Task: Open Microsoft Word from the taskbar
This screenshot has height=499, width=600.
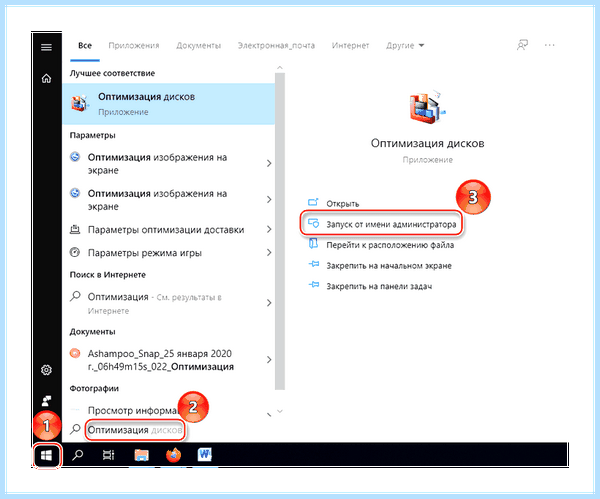Action: (x=205, y=455)
